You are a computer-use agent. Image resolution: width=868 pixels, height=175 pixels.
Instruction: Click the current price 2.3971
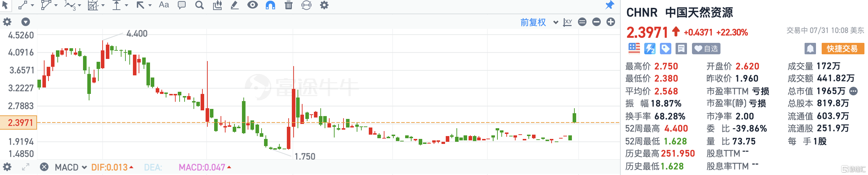click(647, 32)
